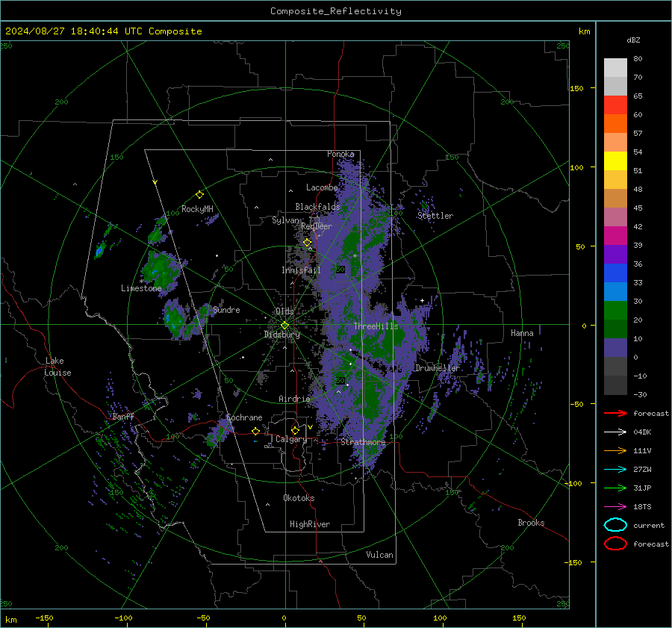The height and width of the screenshot is (628, 672).
Task: Click the red forecast arrow in legend
Action: (x=615, y=413)
